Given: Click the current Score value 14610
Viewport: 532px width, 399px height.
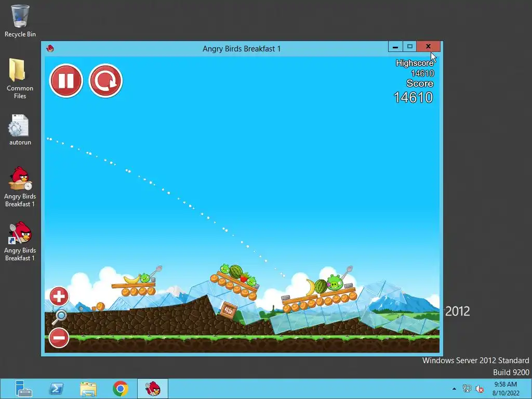Looking at the screenshot, I should pyautogui.click(x=413, y=98).
